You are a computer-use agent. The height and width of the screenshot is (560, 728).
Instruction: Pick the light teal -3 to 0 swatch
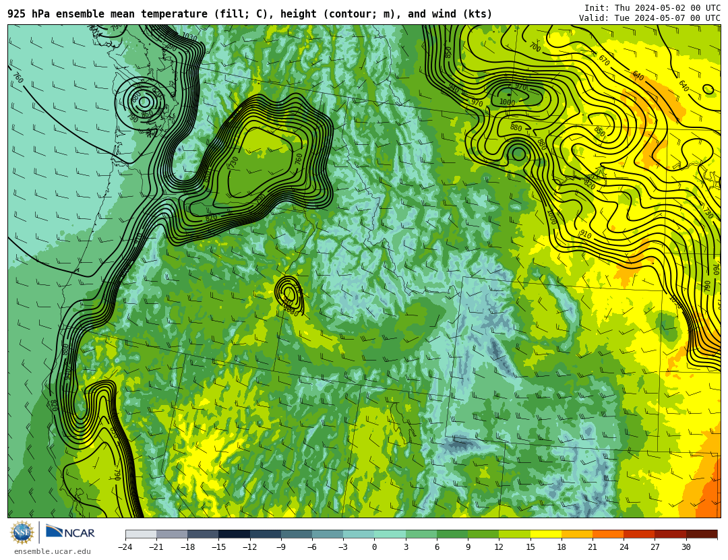tap(359, 534)
